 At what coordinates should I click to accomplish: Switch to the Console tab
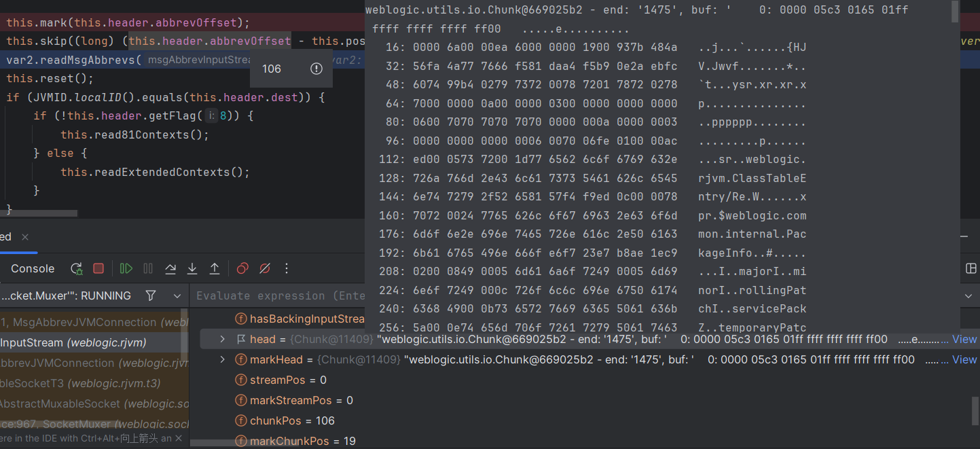pos(33,268)
